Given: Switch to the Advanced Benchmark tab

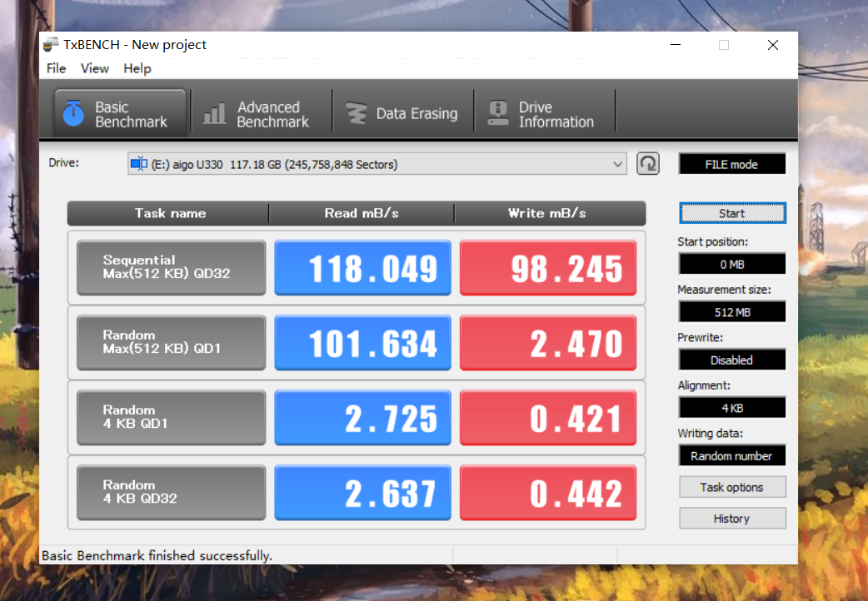Looking at the screenshot, I should pyautogui.click(x=262, y=113).
